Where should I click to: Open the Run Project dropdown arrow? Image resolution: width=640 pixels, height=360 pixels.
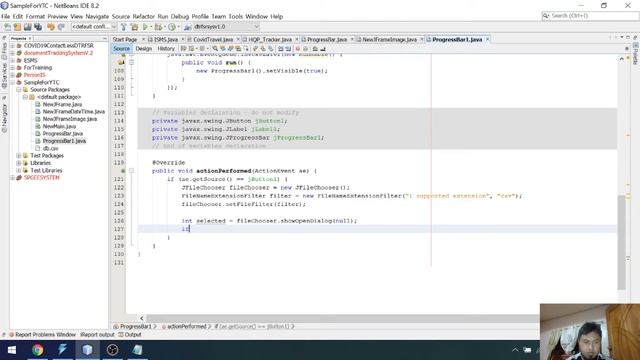151,27
